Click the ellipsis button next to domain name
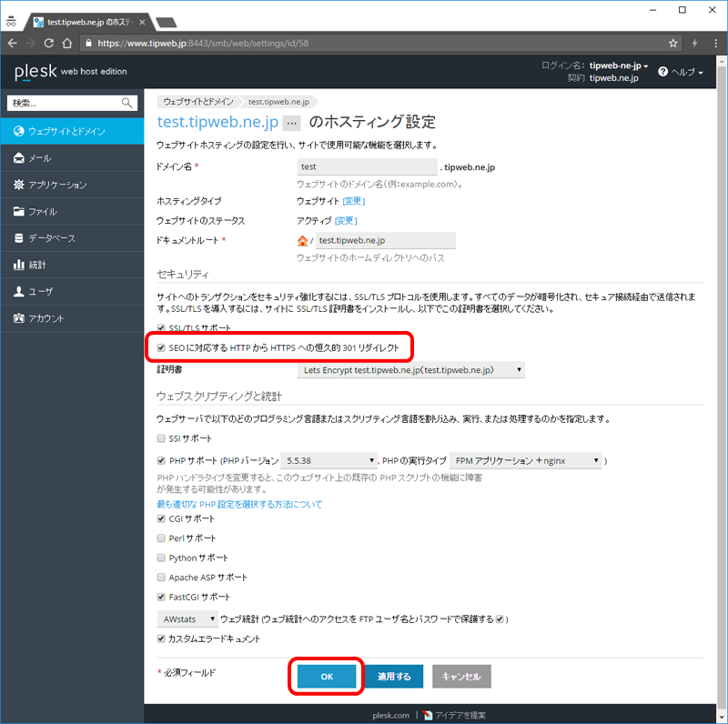Screen dimensions: 728x724 tap(291, 123)
